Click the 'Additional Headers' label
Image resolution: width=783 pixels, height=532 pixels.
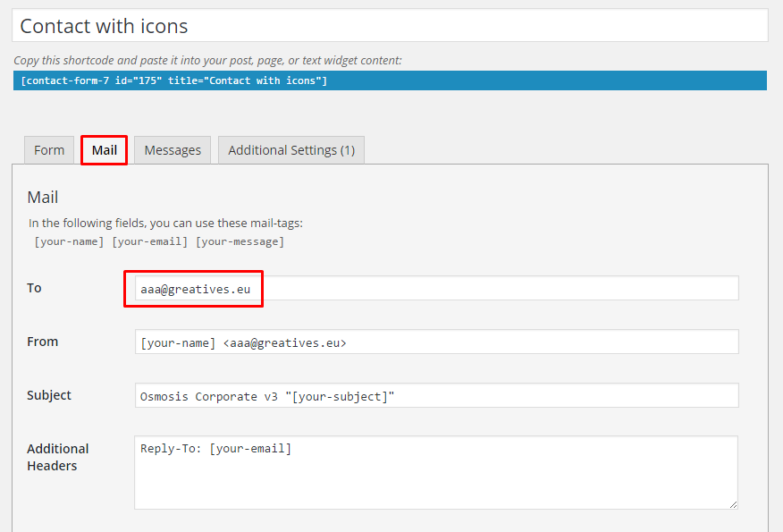coord(58,457)
